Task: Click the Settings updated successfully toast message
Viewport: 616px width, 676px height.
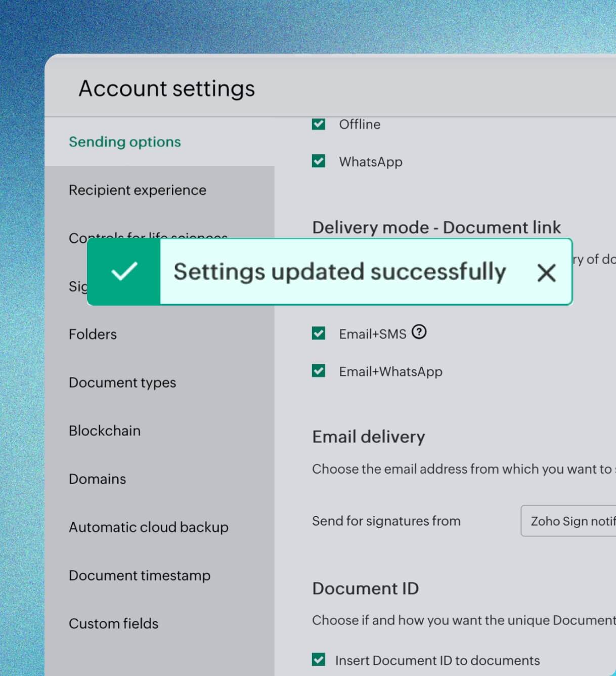Action: click(340, 271)
